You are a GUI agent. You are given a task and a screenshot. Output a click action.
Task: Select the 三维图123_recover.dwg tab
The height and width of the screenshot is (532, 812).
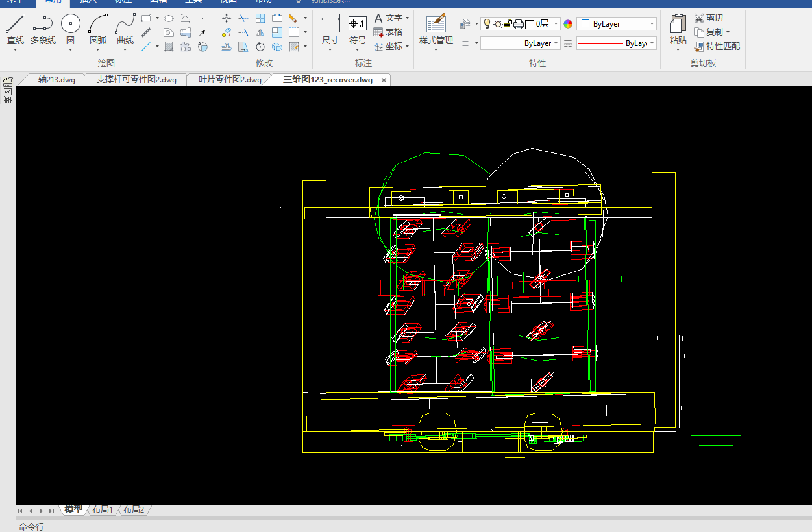point(328,80)
